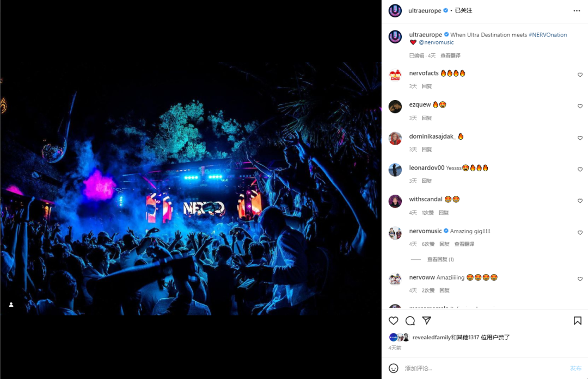Open withscandal profile avatar
Image resolution: width=588 pixels, height=379 pixels.
tap(395, 201)
